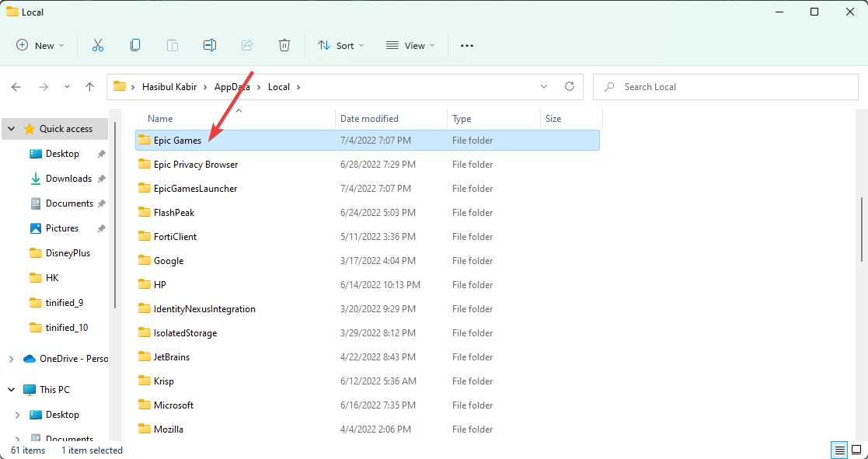This screenshot has height=459, width=868.
Task: Click chevron after Local in breadcrumb
Action: (298, 87)
